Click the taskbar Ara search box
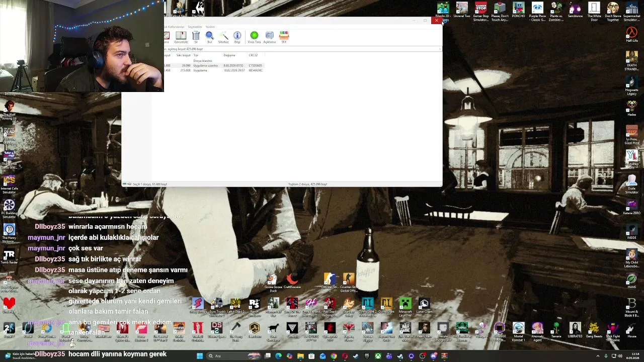644x362 pixels. point(233,356)
